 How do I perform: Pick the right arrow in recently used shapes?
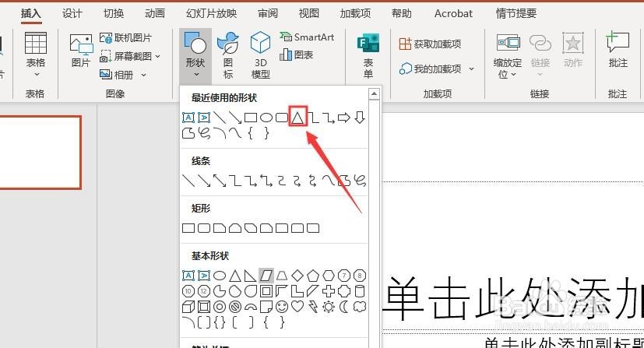pyautogui.click(x=343, y=118)
